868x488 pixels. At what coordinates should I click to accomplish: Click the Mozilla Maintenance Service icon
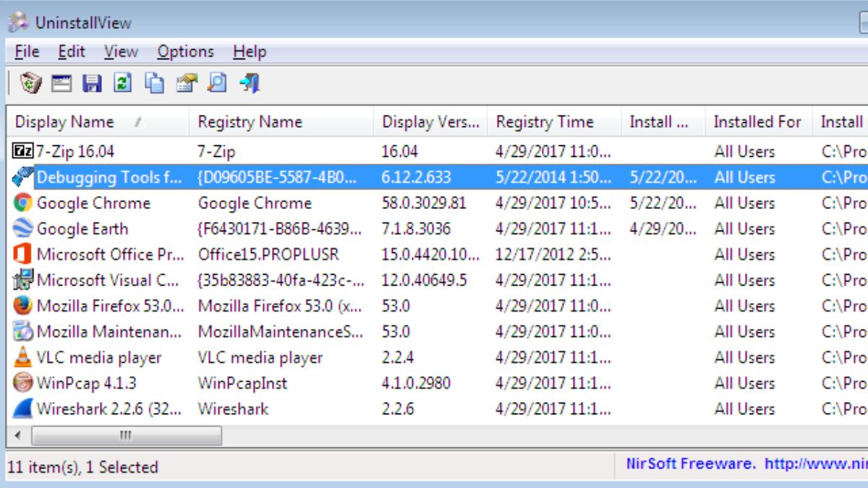click(23, 331)
